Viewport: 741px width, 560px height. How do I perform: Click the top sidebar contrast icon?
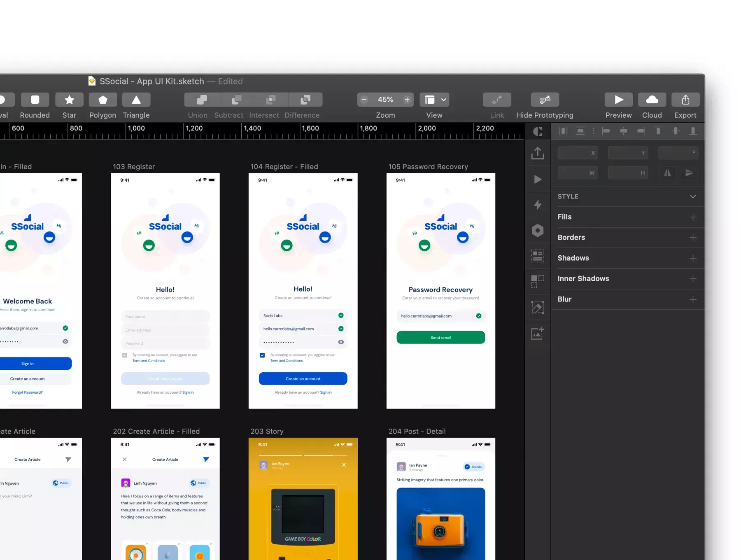[538, 131]
